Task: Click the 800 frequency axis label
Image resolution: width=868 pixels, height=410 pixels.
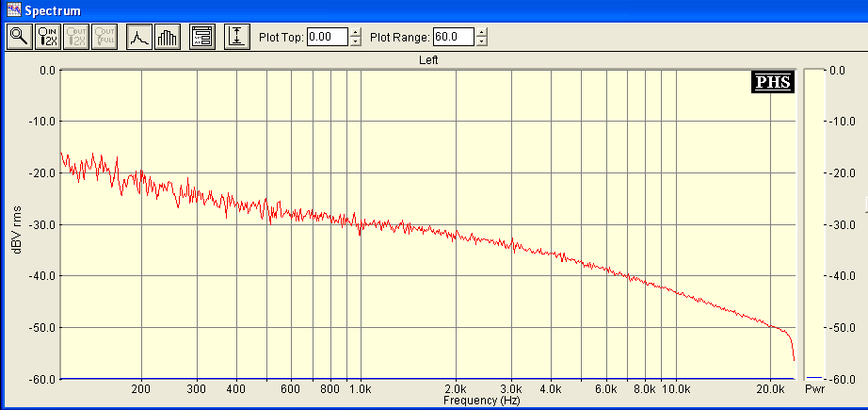Action: pos(330,388)
